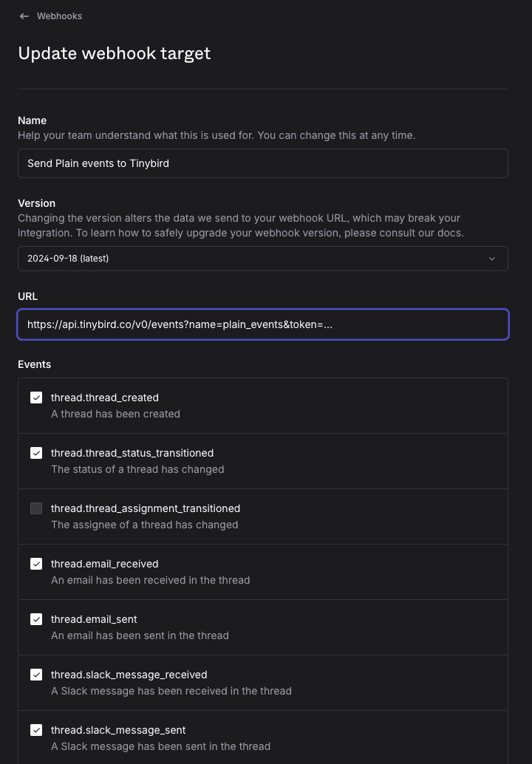Enable thread.thread_assignment_transitioned event
This screenshot has height=764, width=532.
point(36,508)
